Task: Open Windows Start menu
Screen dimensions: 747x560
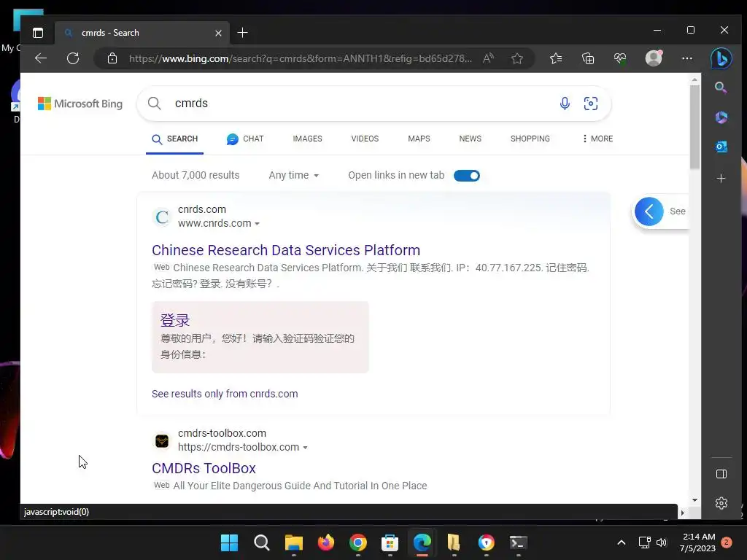Action: [x=229, y=542]
